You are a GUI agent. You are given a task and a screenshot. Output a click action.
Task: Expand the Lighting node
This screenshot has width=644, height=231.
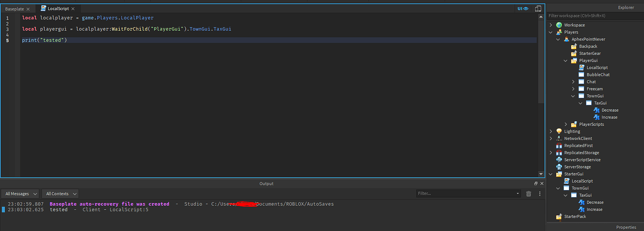(551, 131)
